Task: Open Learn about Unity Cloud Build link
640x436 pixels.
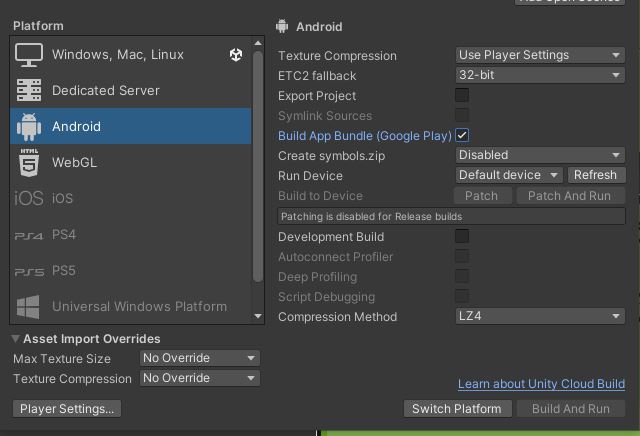Action: (541, 384)
